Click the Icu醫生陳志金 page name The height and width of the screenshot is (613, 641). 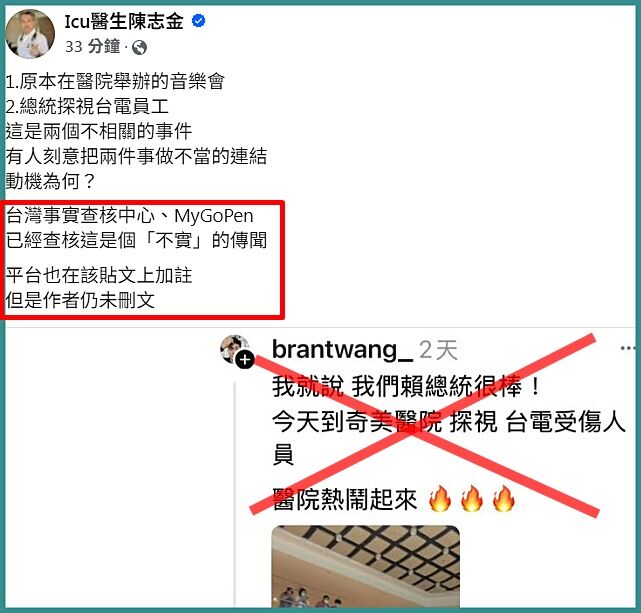click(124, 21)
